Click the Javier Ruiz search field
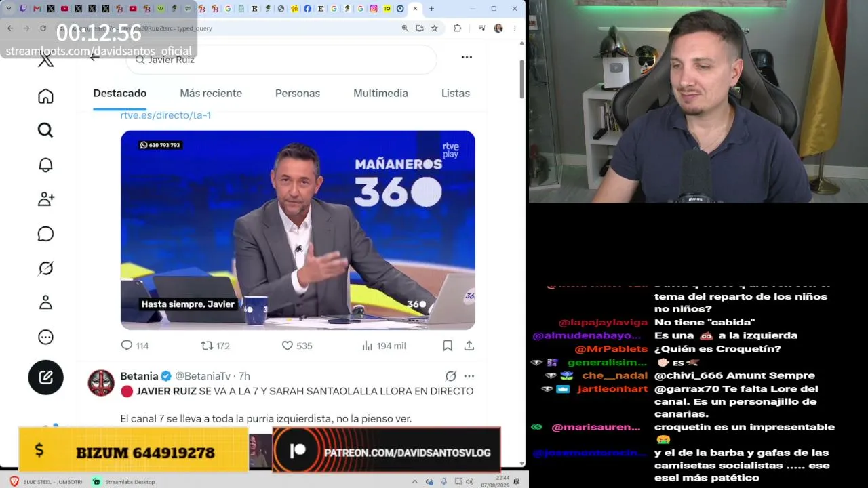This screenshot has width=868, height=488. coord(281,60)
